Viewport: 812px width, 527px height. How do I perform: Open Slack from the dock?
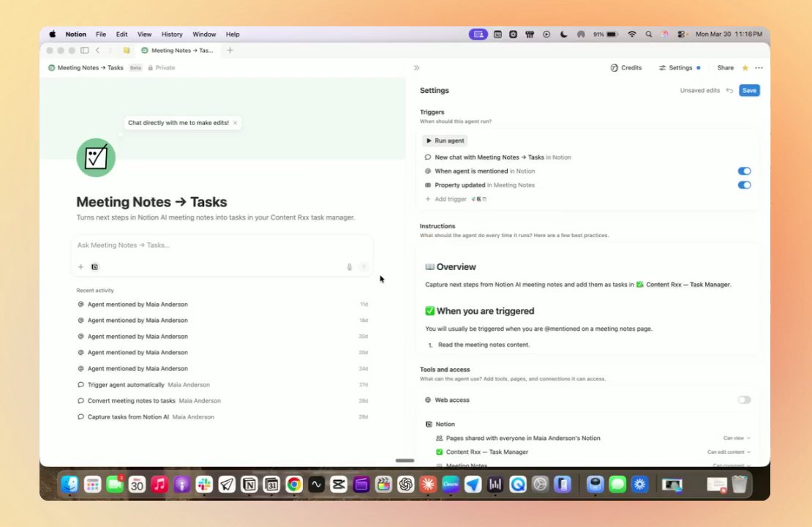(204, 485)
